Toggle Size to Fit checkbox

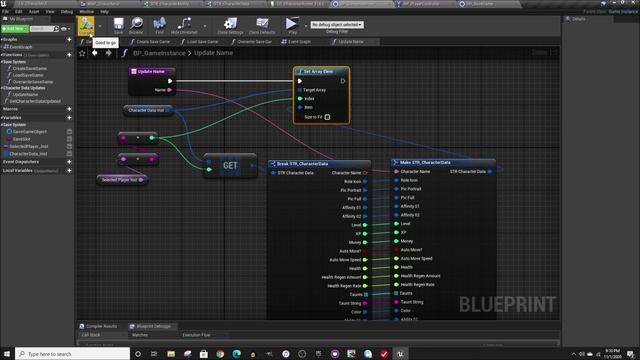327,117
